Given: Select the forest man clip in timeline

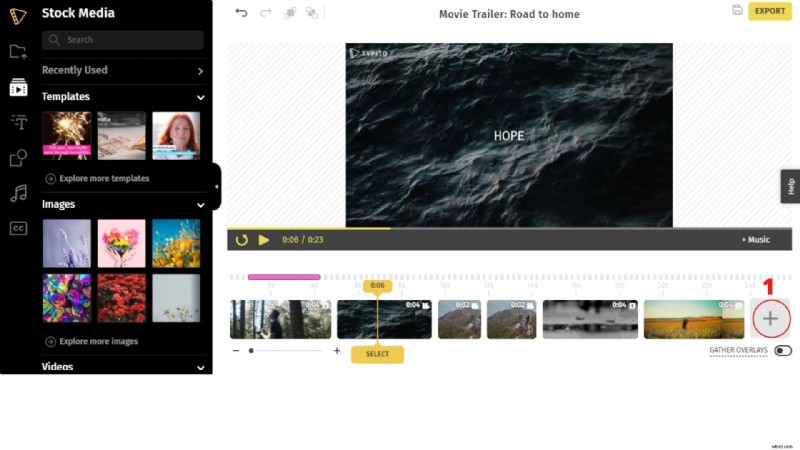Looking at the screenshot, I should pyautogui.click(x=280, y=319).
